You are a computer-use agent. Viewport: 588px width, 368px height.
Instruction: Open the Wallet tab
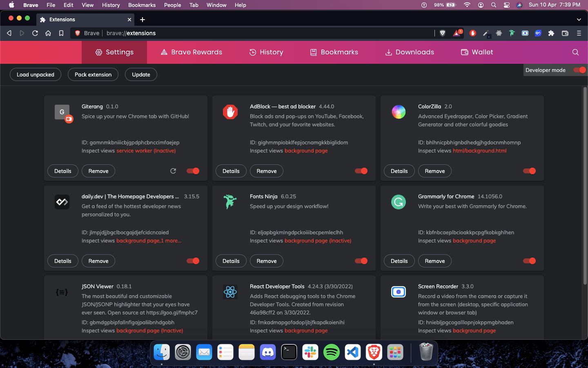[x=477, y=52]
